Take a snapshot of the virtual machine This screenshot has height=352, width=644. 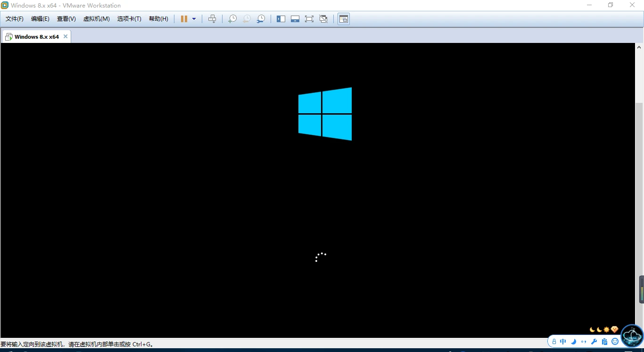coord(232,19)
